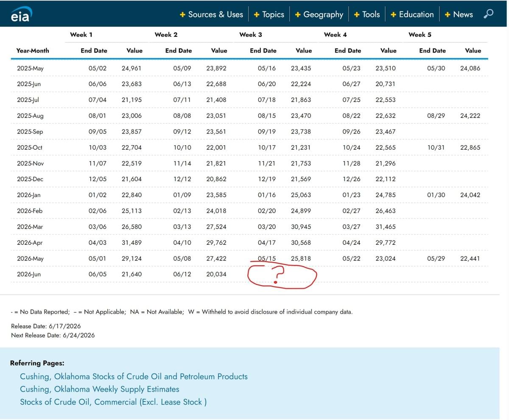Expand the News menu
Image resolution: width=509 pixels, height=420 pixels.
(x=459, y=14)
